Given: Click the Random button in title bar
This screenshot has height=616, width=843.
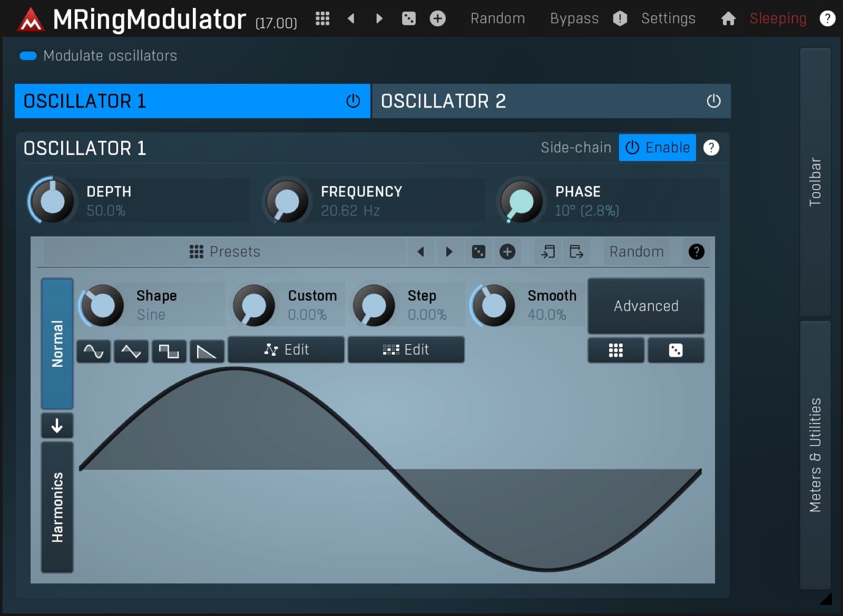Looking at the screenshot, I should point(497,18).
